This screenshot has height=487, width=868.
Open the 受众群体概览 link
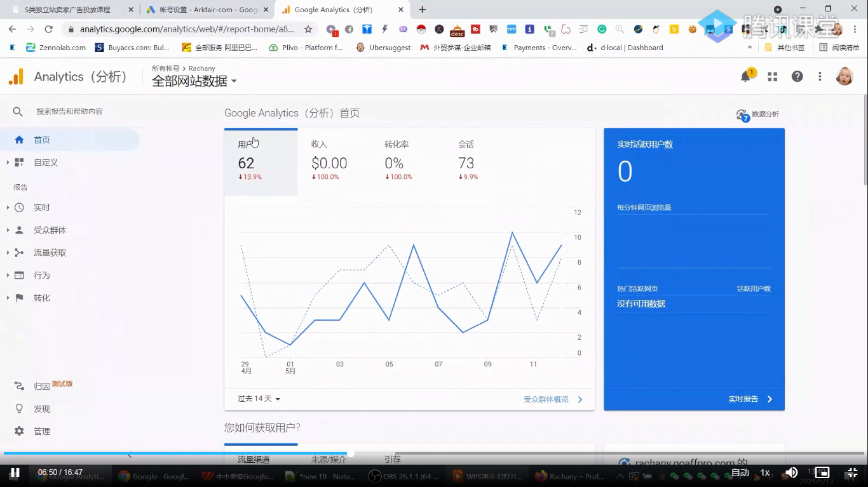point(547,399)
